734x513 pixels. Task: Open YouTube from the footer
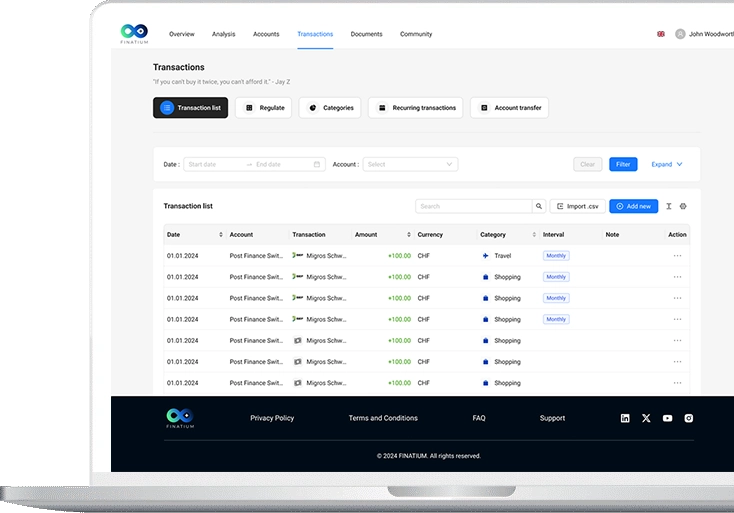[x=667, y=418]
